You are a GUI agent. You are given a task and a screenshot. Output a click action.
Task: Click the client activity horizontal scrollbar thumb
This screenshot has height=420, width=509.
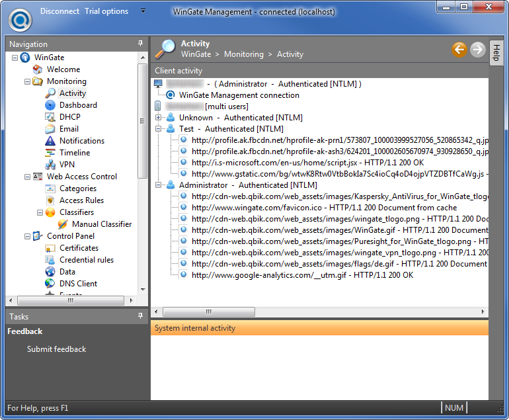click(209, 312)
